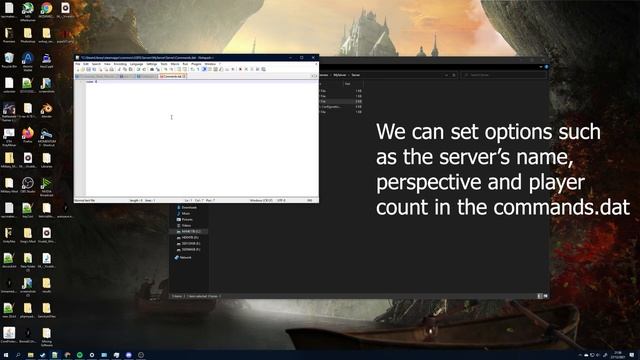Open the Settings menu in Notepad++
Screen dimensions: 640x360
coord(151,64)
